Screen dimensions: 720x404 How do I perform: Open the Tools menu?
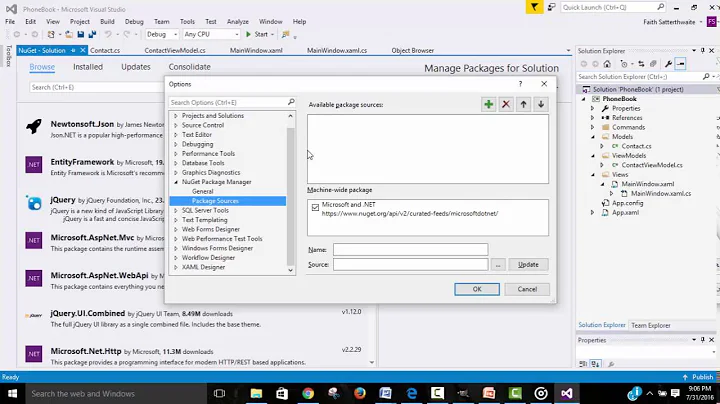coord(187,22)
